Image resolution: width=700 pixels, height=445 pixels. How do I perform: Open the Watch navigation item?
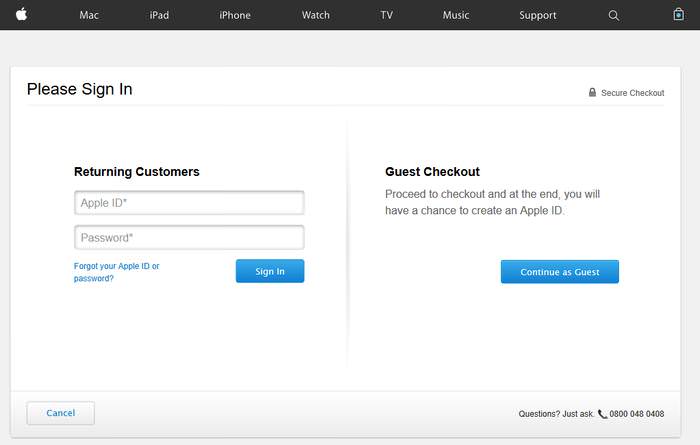pyautogui.click(x=316, y=15)
